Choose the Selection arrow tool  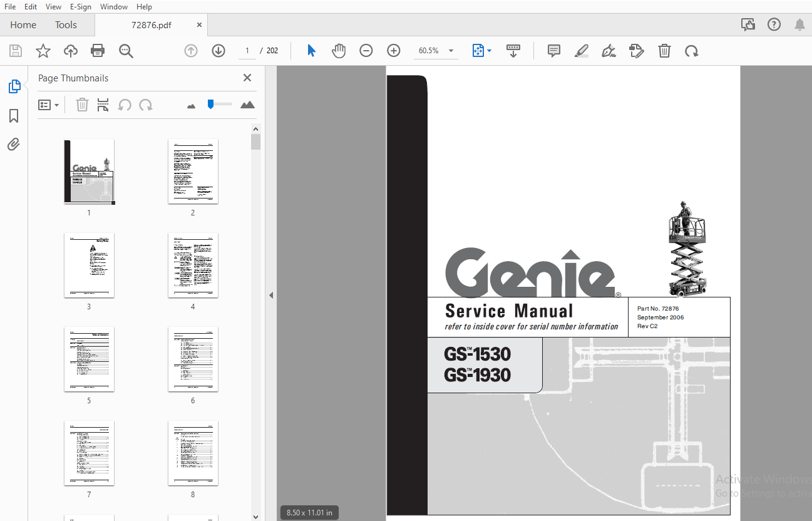tap(311, 51)
